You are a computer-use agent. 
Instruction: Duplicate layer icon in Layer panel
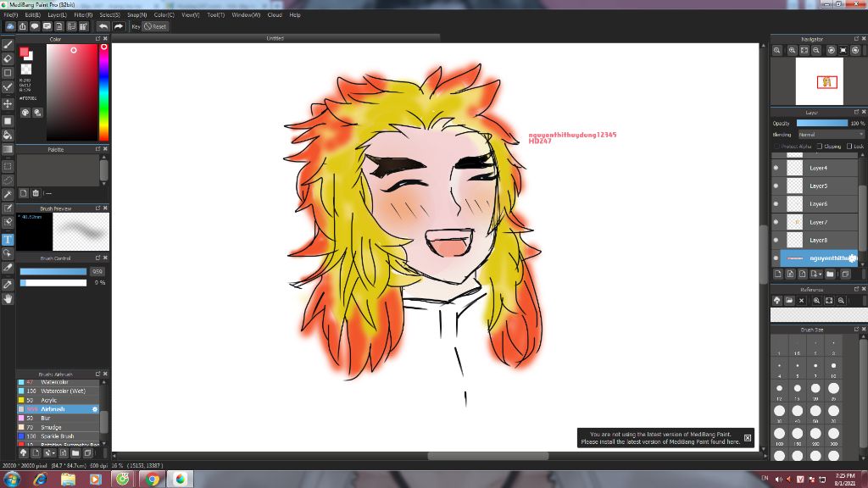845,274
